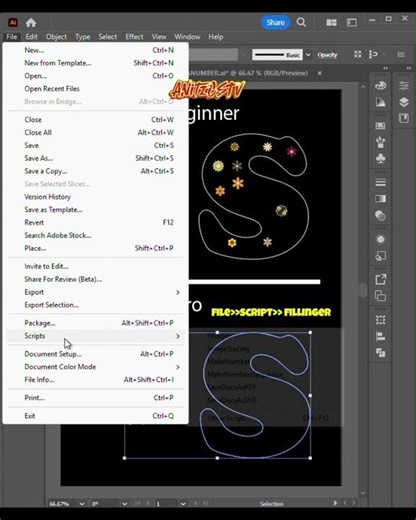Close the NUMBER.ai document tab

click(x=319, y=73)
